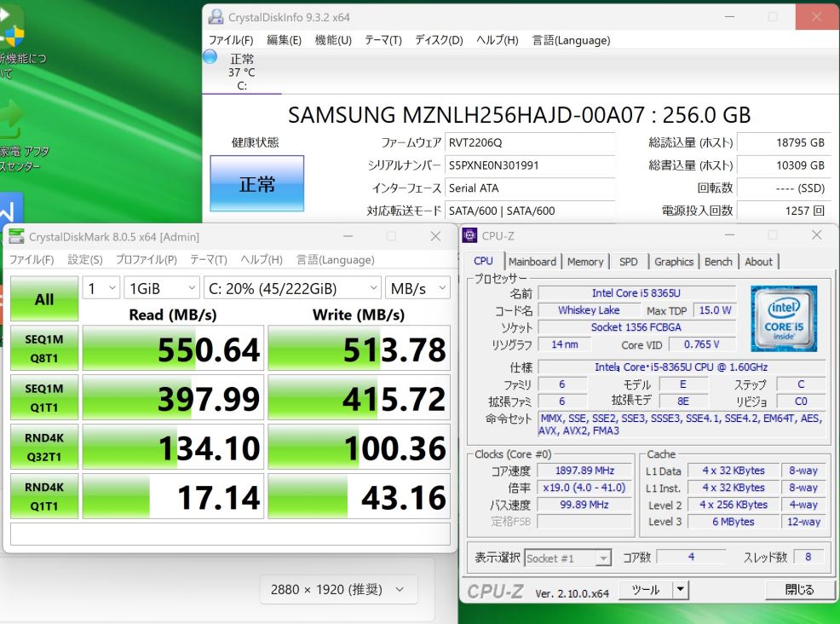Open ヘルプ(H) menu in CrystalDiskInfo

tap(498, 40)
